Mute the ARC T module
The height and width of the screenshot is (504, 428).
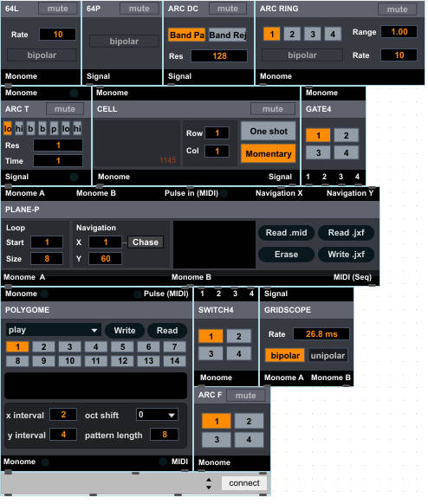point(65,109)
